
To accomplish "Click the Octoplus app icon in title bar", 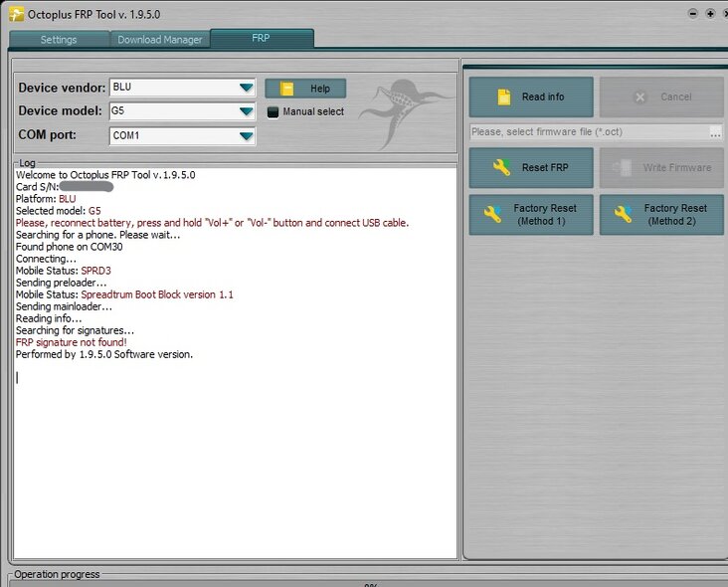I will click(x=16, y=14).
